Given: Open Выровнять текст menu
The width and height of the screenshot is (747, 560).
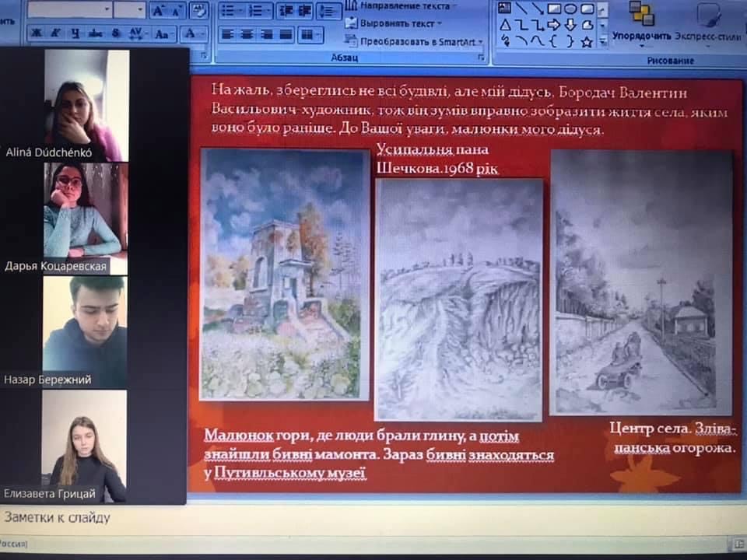Looking at the screenshot, I should coord(393,23).
